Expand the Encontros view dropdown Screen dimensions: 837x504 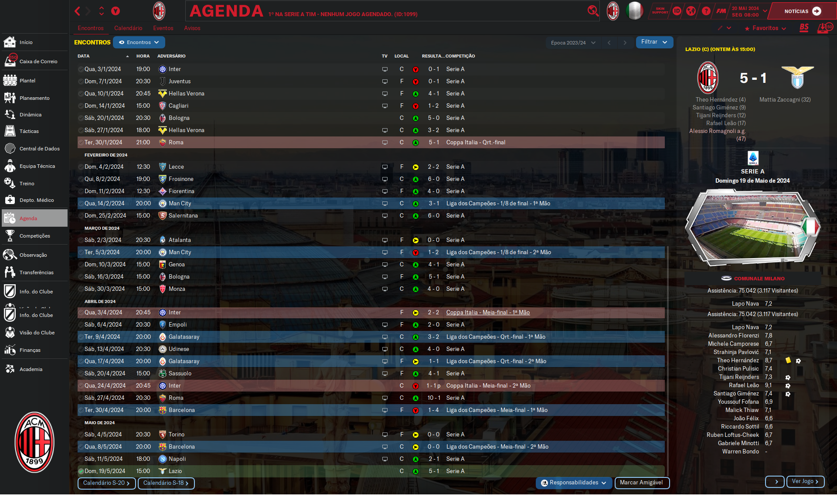tap(139, 42)
